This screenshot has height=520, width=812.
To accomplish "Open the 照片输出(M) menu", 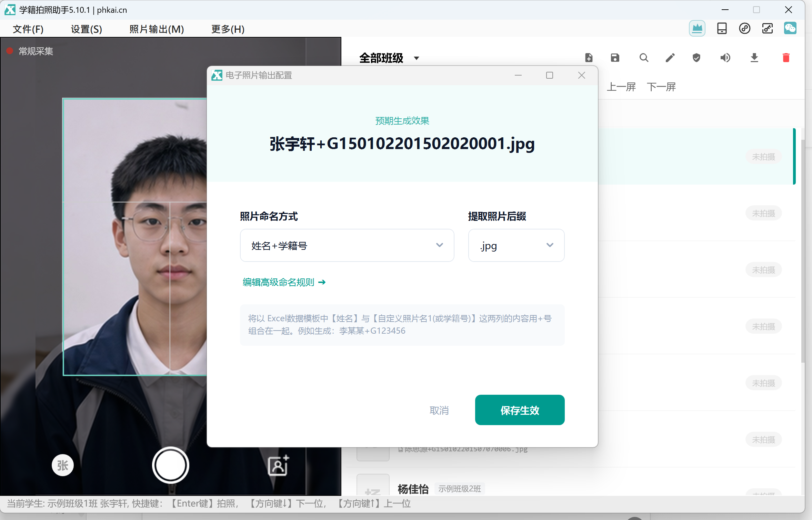I will [x=157, y=29].
